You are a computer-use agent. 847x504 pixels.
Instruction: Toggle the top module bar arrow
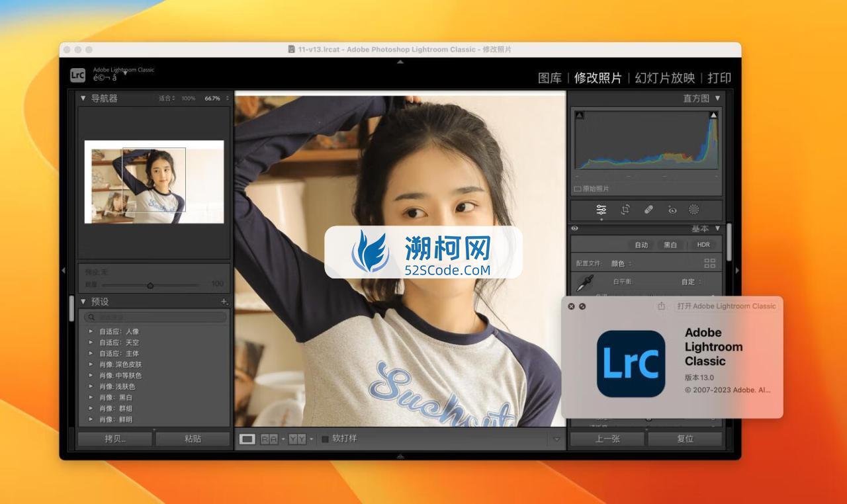pos(400,62)
